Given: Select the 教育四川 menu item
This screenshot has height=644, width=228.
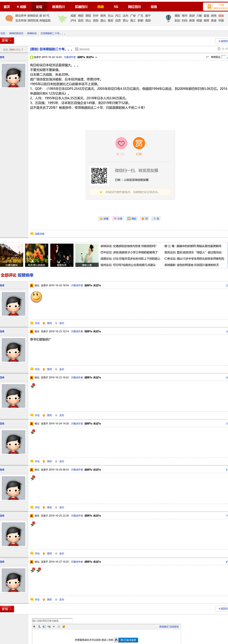Looking at the screenshot, I should pos(59,7).
